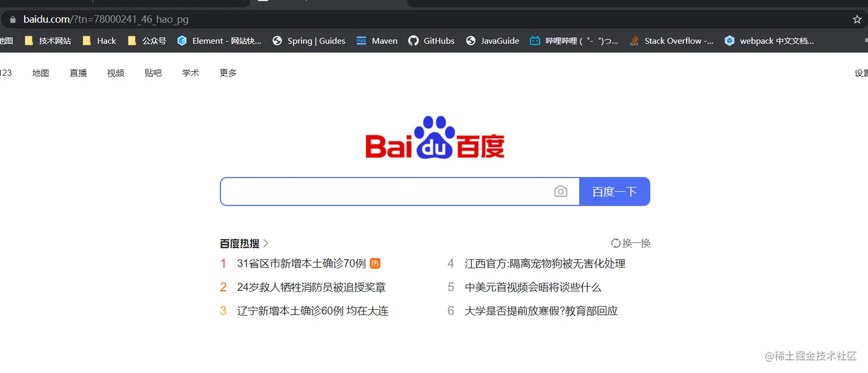Refresh hot searches with 换一换
The width and height of the screenshot is (868, 373).
pos(631,243)
